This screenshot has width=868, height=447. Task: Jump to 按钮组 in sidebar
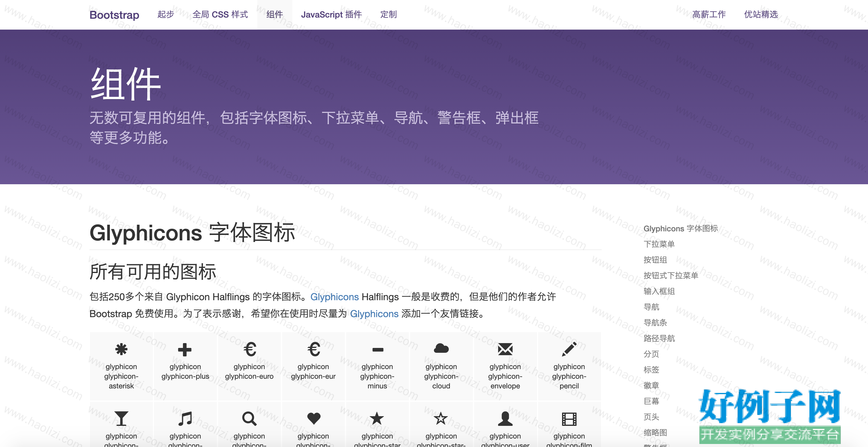(x=655, y=260)
